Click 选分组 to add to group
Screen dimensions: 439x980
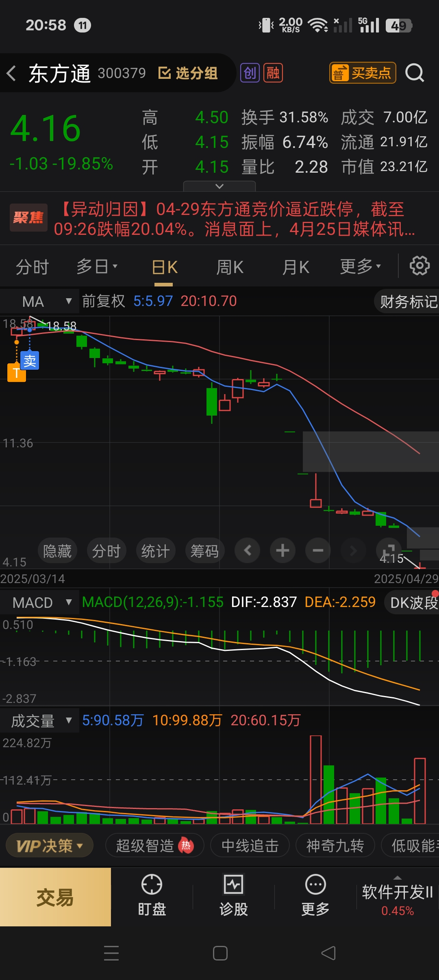point(188,73)
